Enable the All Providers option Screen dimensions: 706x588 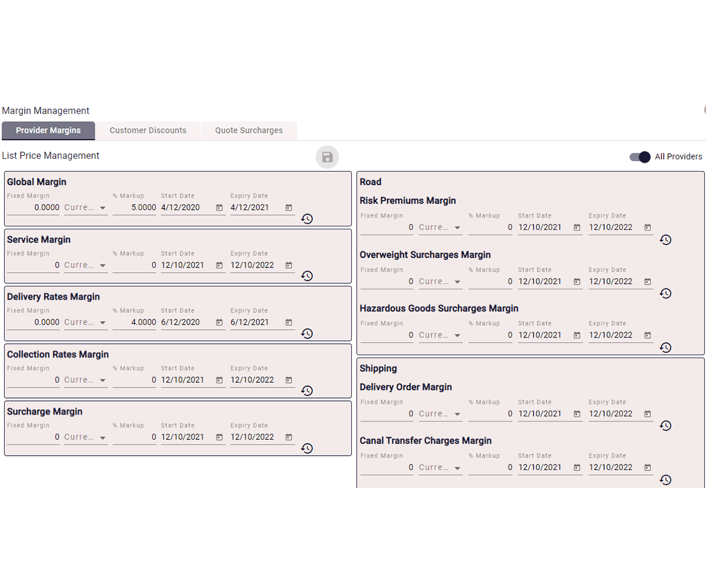pyautogui.click(x=639, y=157)
